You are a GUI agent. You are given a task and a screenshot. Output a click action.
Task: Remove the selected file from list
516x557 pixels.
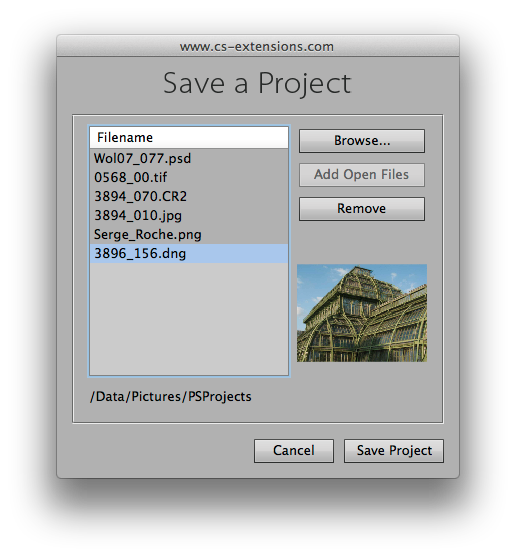[x=362, y=209]
